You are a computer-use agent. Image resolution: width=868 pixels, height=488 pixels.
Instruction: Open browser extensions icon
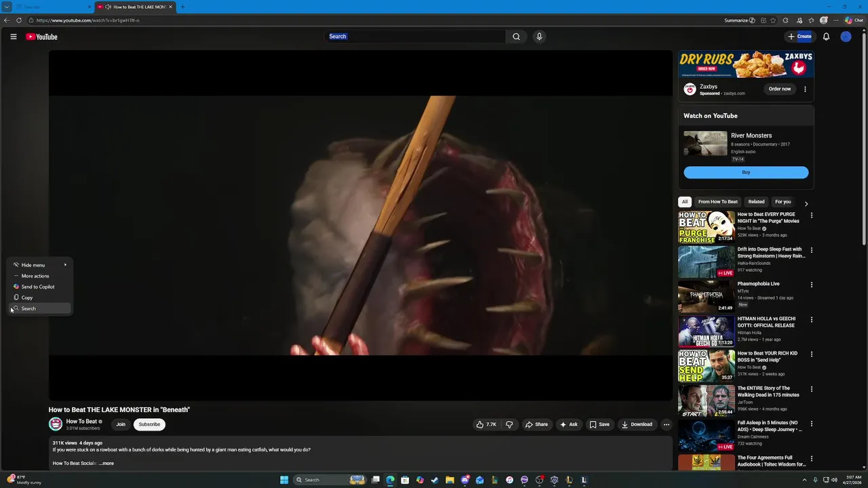tap(785, 20)
